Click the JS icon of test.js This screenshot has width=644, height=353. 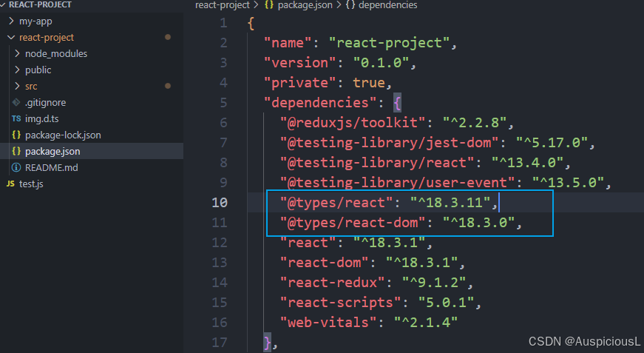pos(10,184)
